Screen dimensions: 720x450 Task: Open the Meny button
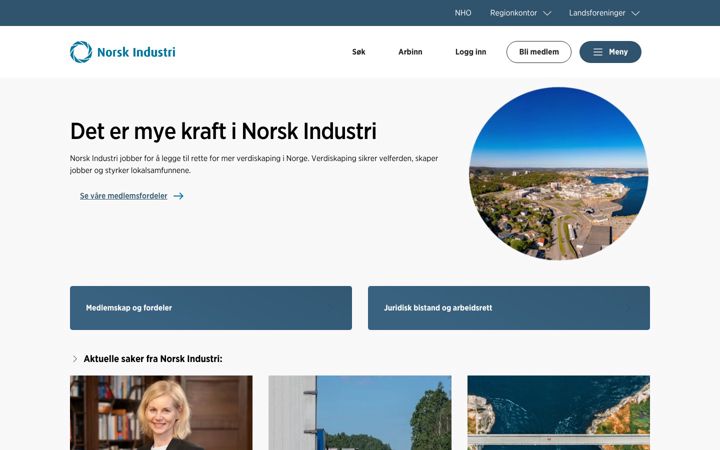click(x=610, y=52)
